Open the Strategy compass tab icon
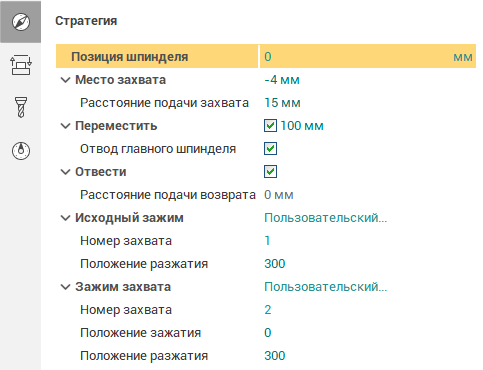The image size is (483, 370). [21, 22]
